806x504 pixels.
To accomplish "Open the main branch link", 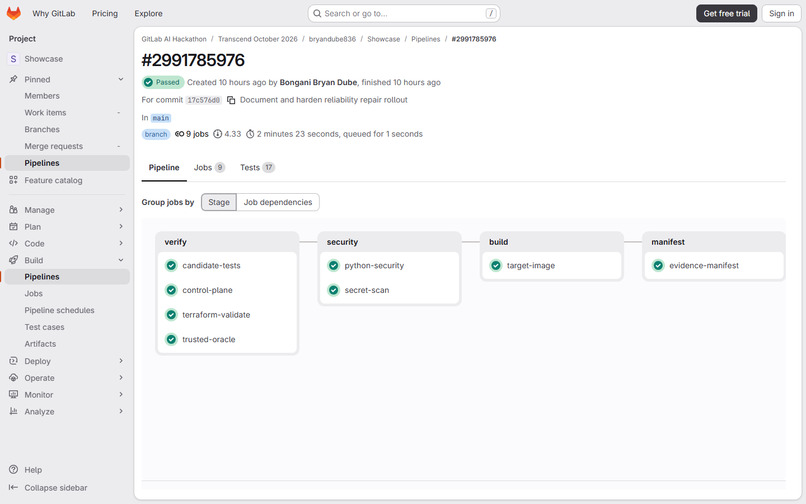I will coord(160,118).
